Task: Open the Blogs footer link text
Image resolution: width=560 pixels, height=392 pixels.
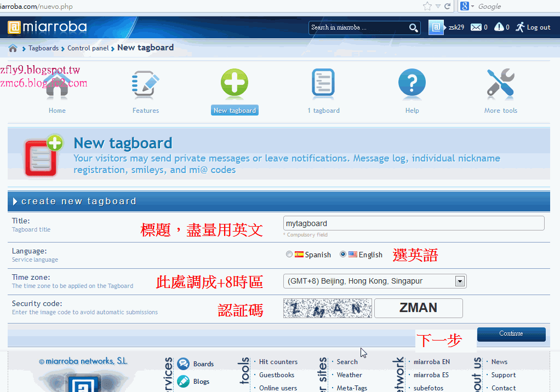Action: tap(201, 381)
